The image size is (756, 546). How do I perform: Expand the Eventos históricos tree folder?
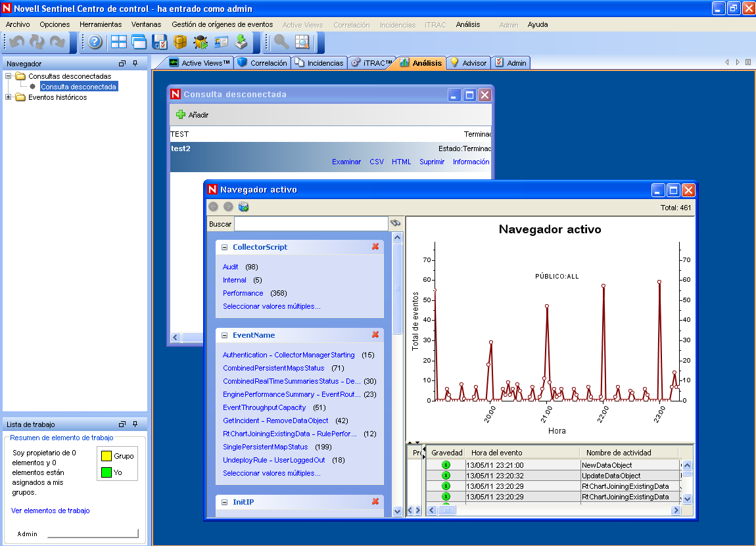tap(9, 97)
